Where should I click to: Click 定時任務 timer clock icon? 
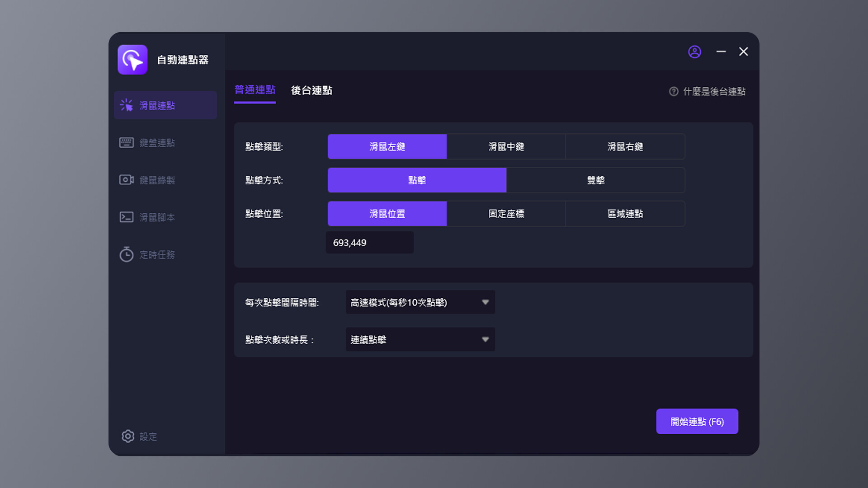coord(127,254)
